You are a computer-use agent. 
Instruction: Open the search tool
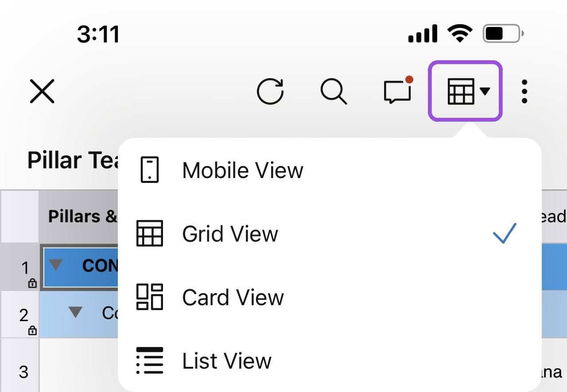coord(334,91)
